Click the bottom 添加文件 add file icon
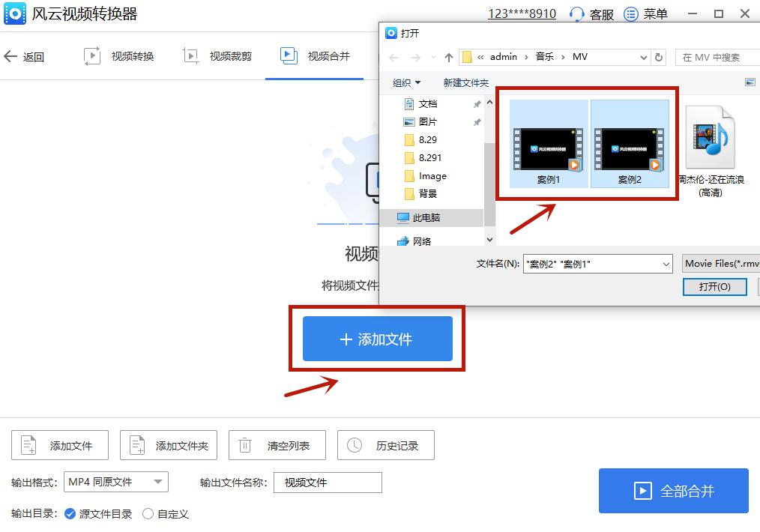 tap(27, 445)
